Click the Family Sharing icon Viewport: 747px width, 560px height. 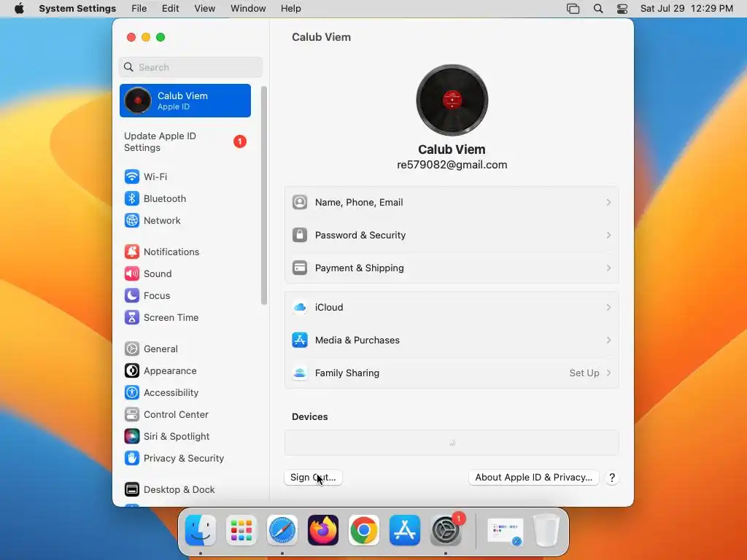[x=300, y=373]
